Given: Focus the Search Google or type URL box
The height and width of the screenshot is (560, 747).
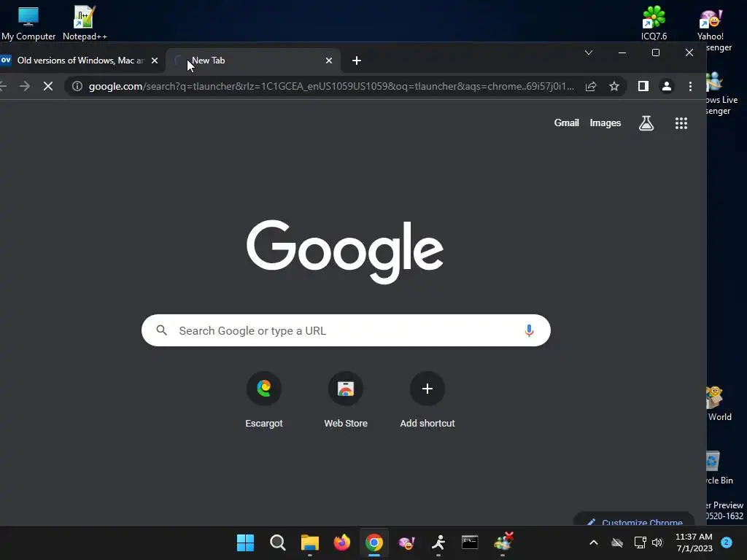Looking at the screenshot, I should tap(346, 330).
